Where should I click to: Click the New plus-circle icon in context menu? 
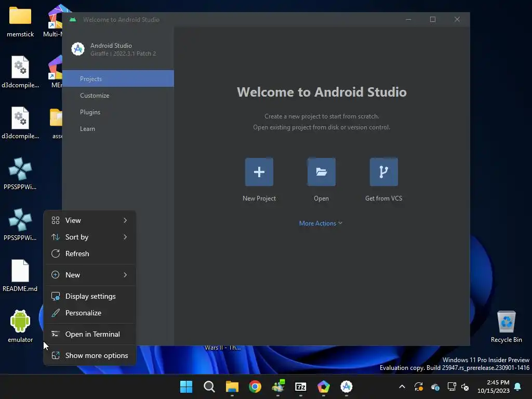coord(55,275)
